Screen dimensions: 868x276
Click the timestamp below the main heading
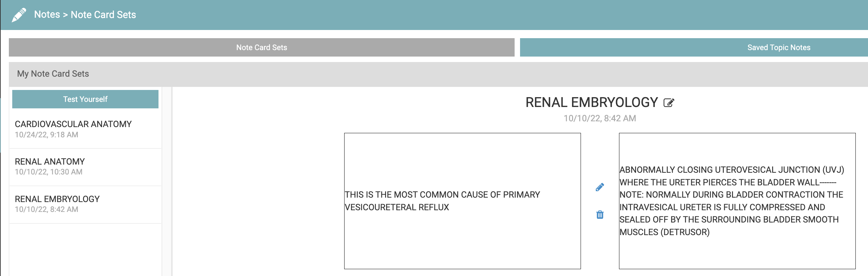pyautogui.click(x=600, y=118)
